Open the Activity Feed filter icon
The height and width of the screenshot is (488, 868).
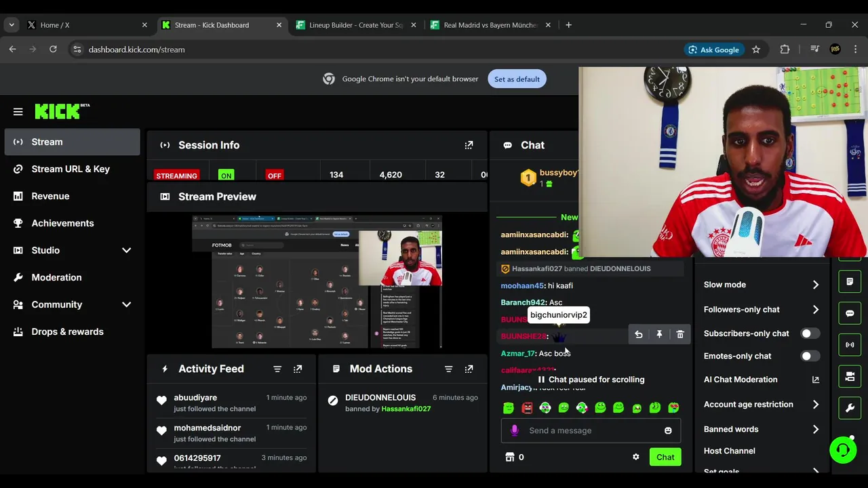click(277, 369)
